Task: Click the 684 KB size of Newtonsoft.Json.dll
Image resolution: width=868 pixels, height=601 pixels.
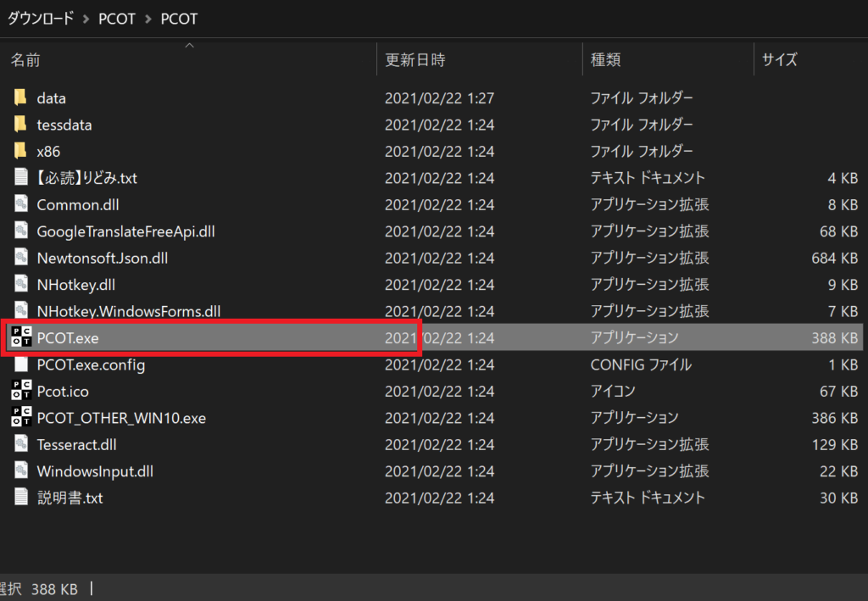Action: point(835,258)
